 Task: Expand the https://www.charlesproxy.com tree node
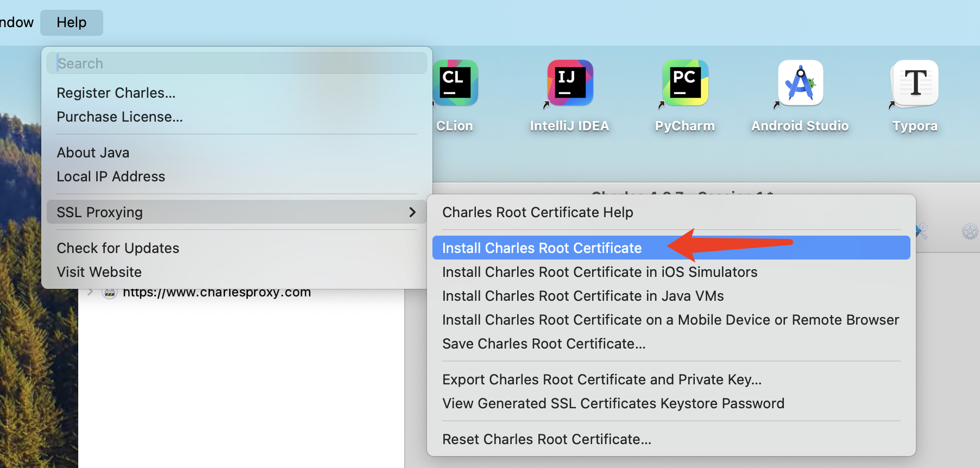90,293
